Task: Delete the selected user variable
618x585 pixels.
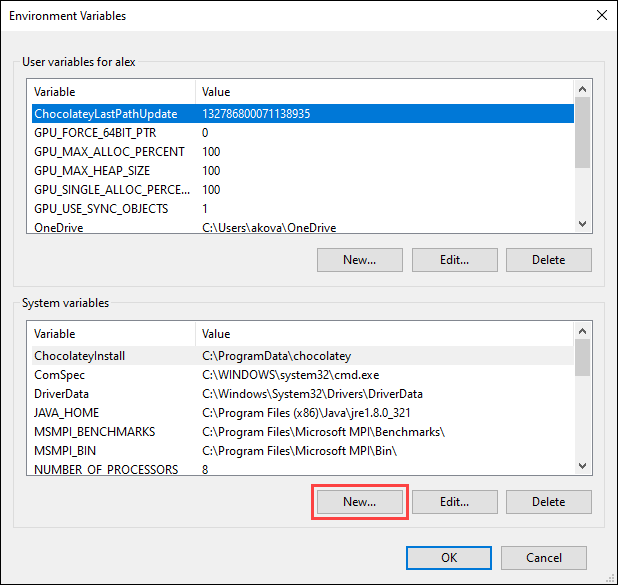Action: (548, 260)
